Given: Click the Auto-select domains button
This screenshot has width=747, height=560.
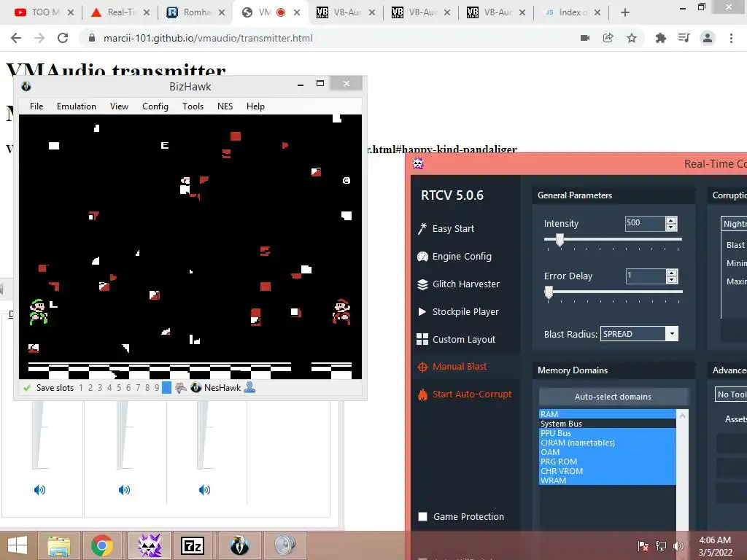Looking at the screenshot, I should coord(613,397).
